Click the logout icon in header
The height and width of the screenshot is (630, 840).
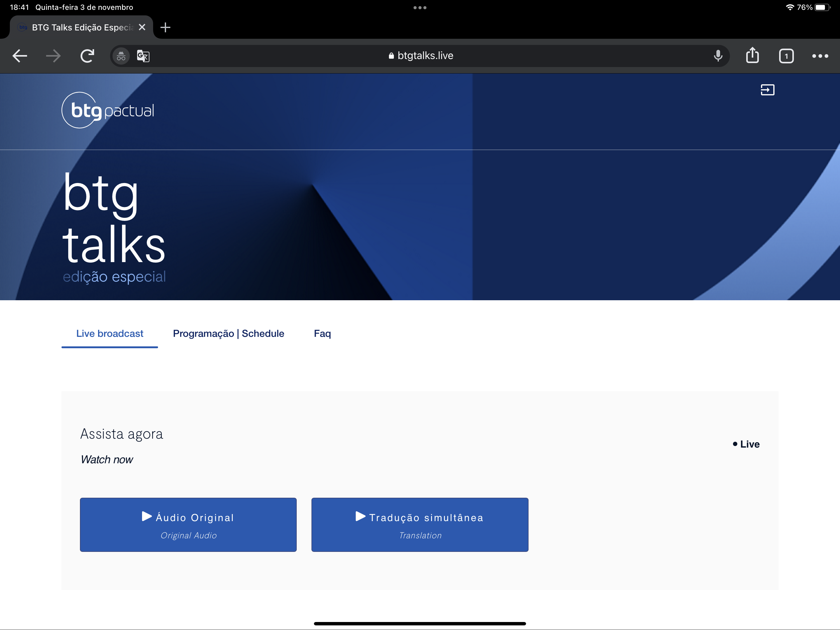pyautogui.click(x=767, y=90)
